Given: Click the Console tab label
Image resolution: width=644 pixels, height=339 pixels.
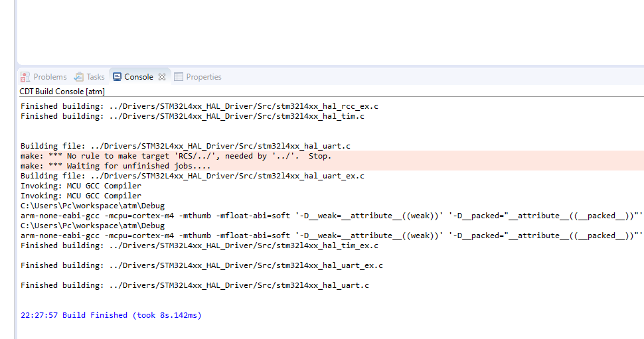Looking at the screenshot, I should 138,77.
